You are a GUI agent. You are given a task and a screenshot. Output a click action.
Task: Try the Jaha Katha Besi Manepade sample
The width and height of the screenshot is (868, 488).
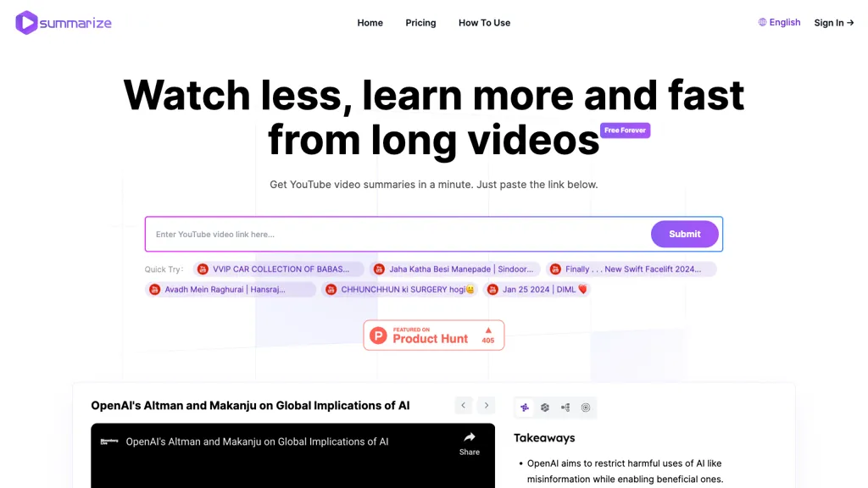pos(454,269)
